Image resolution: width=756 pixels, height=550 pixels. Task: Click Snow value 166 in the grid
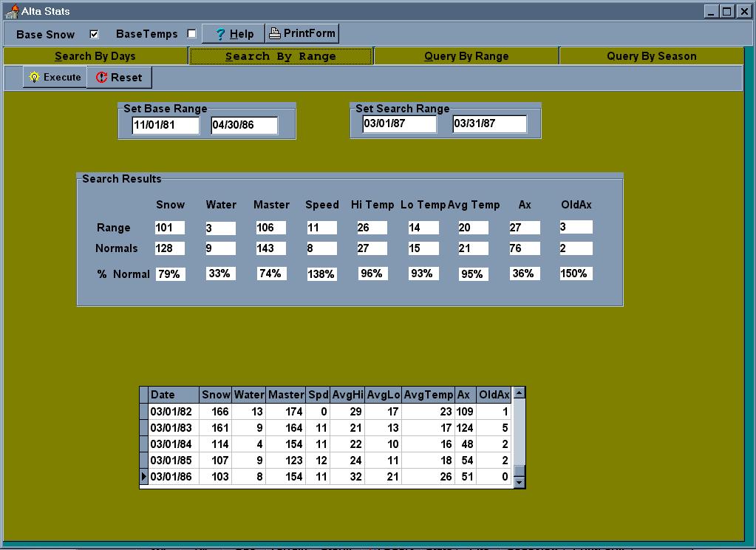(216, 412)
